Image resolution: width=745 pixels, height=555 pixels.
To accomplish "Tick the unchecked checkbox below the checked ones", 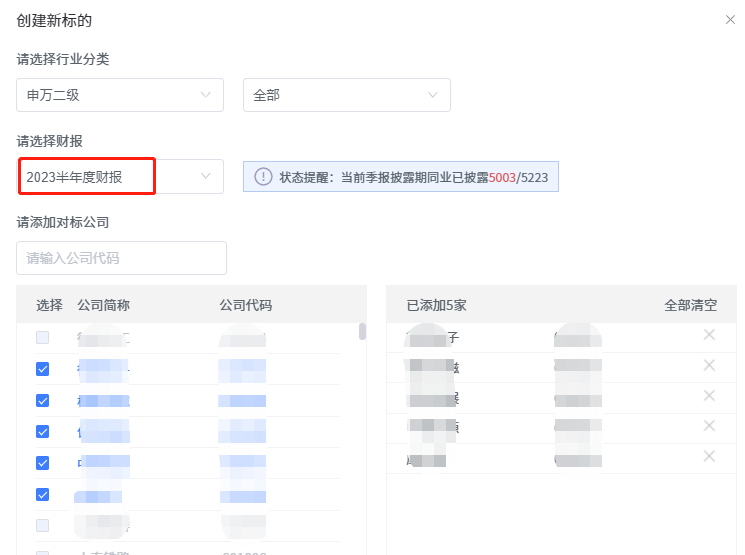I will click(43, 526).
